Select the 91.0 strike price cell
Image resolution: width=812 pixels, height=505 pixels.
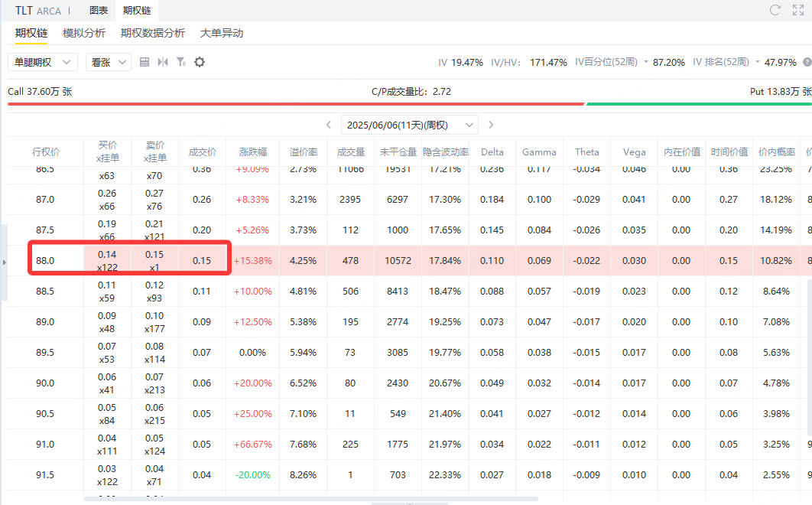click(x=45, y=445)
